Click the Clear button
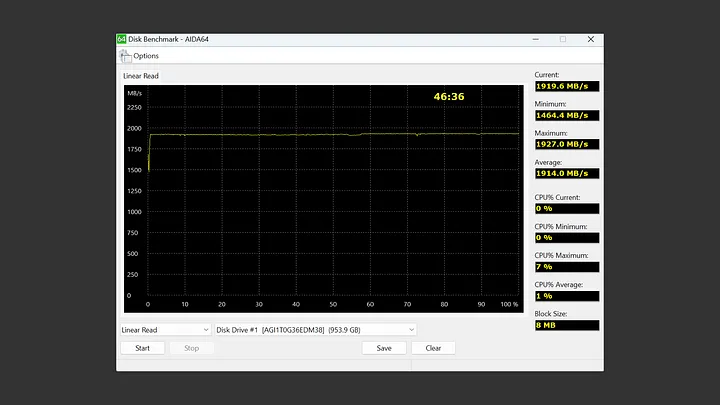Viewport: 720px width, 405px height. pos(433,348)
